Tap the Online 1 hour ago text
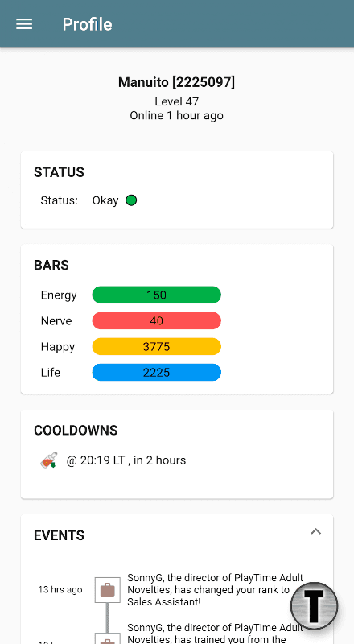The height and width of the screenshot is (644, 354). 176,115
